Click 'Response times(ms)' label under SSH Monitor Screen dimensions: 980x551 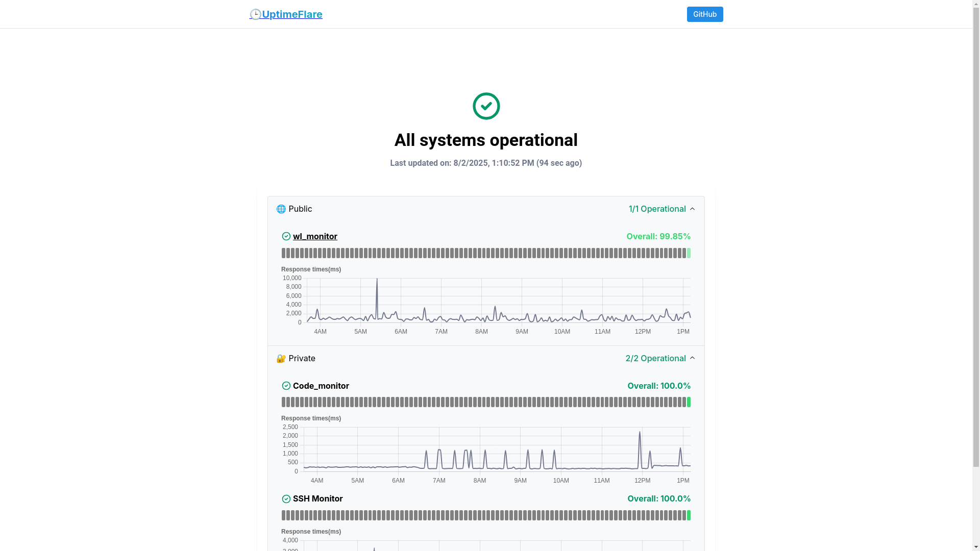tap(311, 532)
